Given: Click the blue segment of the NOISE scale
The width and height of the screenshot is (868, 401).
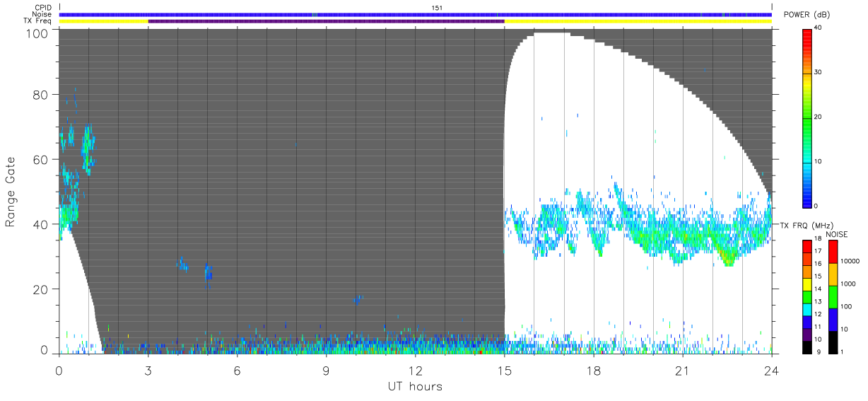Looking at the screenshot, I should coord(832,320).
